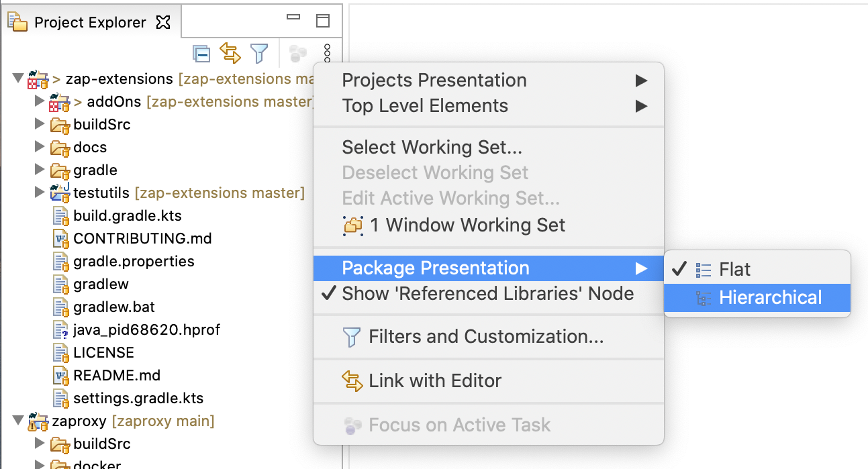868x469 pixels.
Task: Uncheck the Flat package presentation option
Action: 731,269
